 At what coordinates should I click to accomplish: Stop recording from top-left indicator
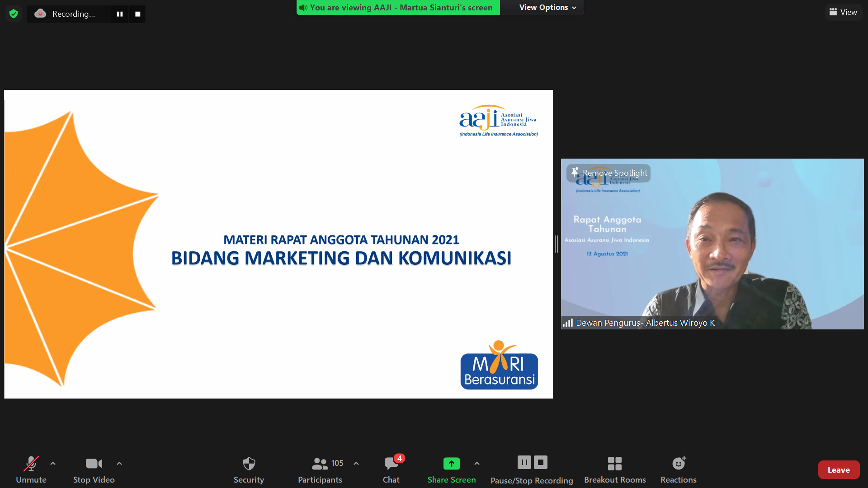pos(138,14)
